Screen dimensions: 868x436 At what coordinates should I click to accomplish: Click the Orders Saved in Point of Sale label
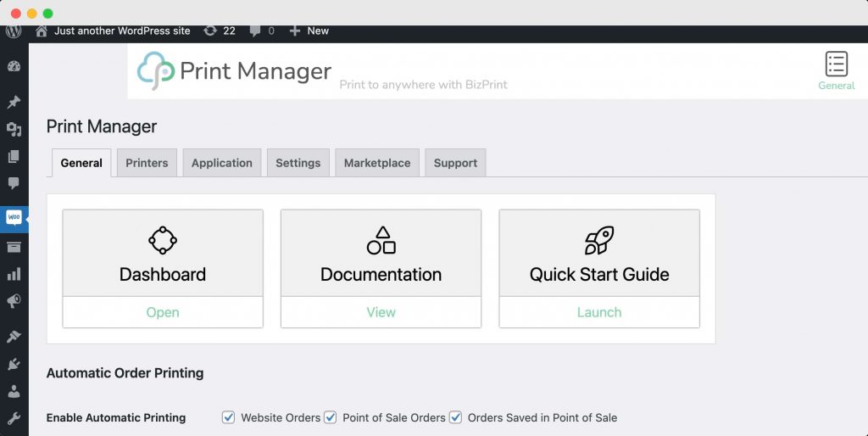(542, 417)
